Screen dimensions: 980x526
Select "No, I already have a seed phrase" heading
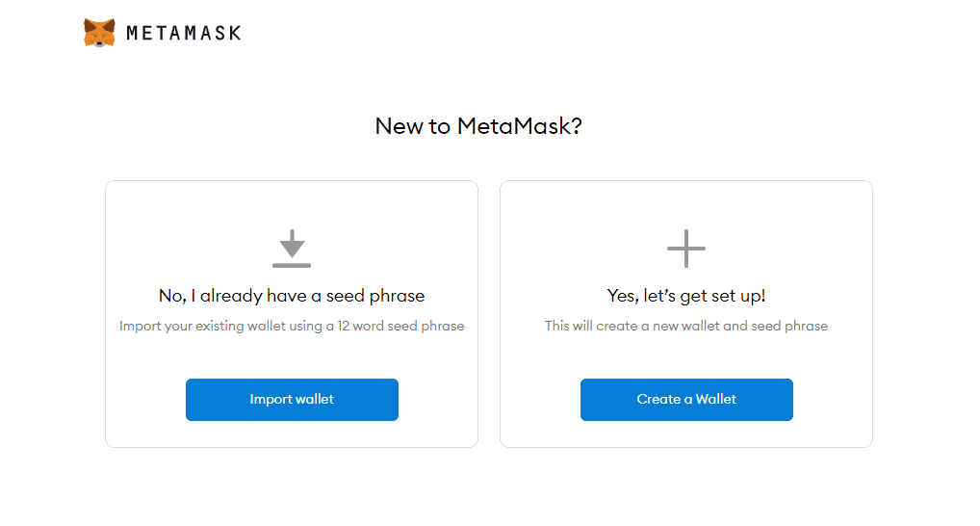pos(292,296)
